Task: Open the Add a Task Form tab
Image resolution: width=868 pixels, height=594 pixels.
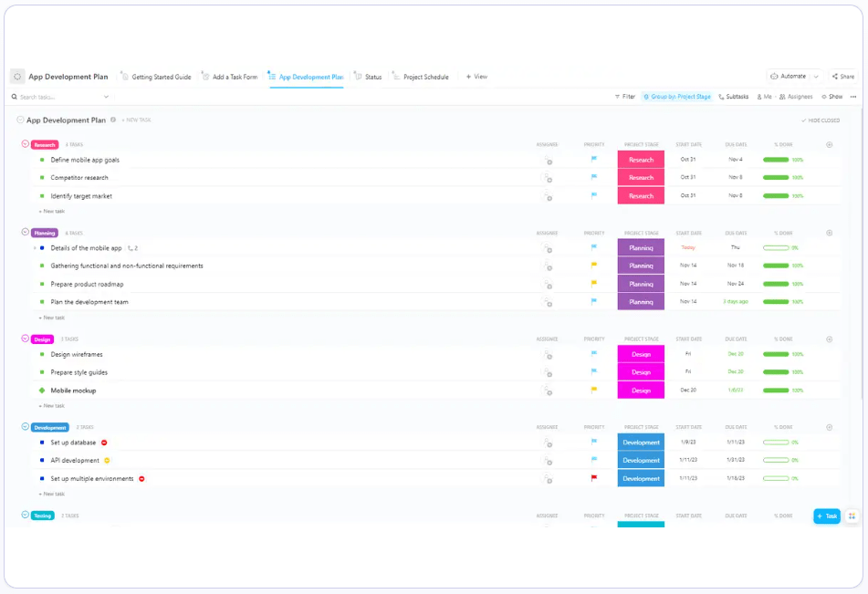Action: (230, 77)
